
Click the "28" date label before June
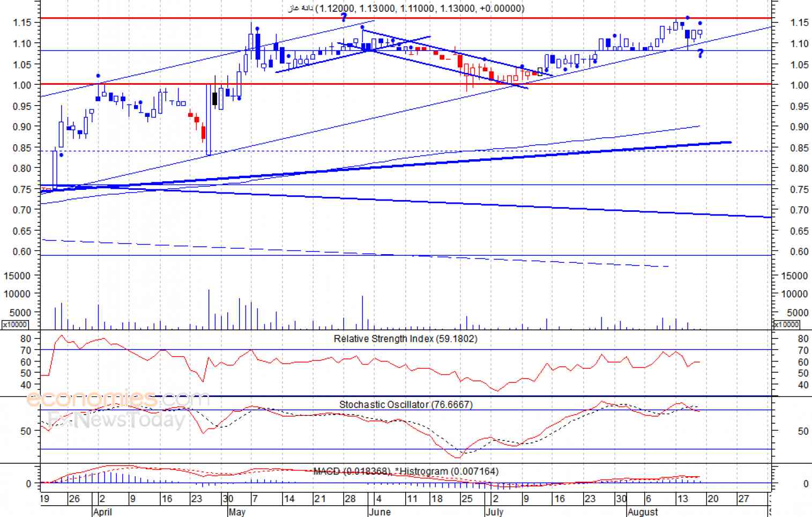[350, 499]
